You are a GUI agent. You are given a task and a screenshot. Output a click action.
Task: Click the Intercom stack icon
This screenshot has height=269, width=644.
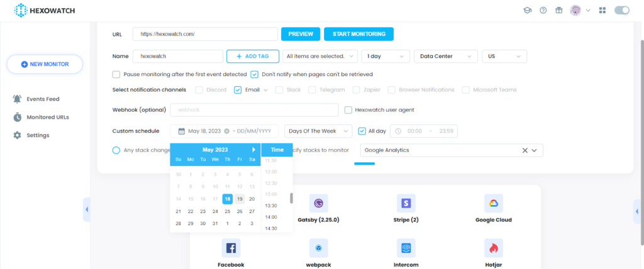[406, 248]
